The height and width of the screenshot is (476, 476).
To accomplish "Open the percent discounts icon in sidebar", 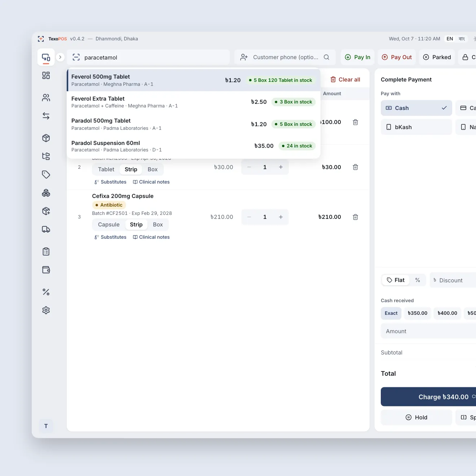I will pos(46,292).
